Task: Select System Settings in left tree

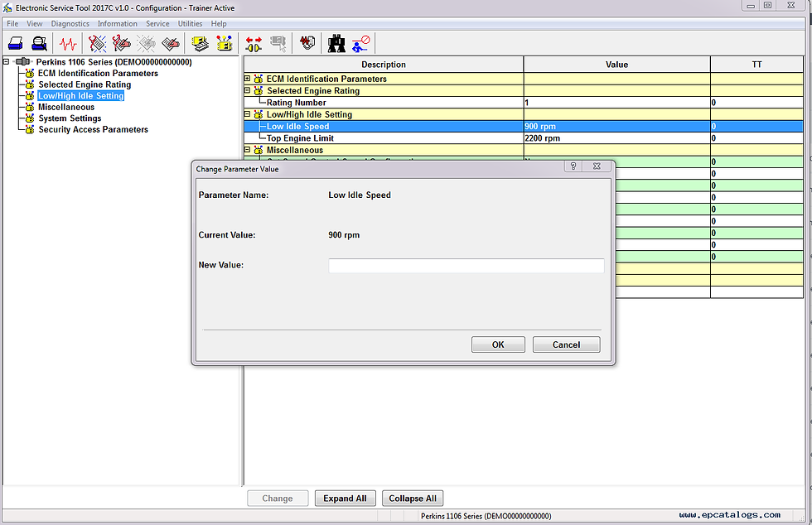Action: point(70,118)
